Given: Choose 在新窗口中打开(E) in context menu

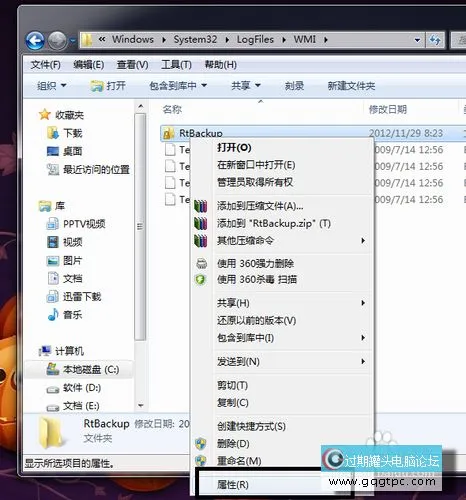Looking at the screenshot, I should point(256,165).
